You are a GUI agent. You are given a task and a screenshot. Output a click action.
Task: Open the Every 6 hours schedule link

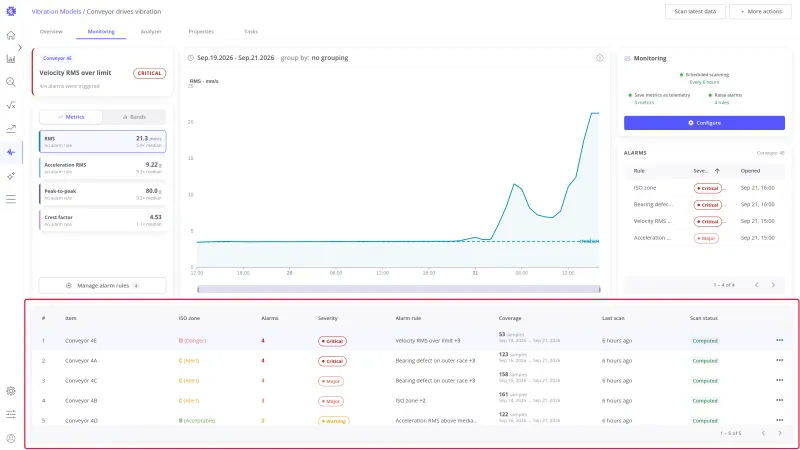(704, 82)
